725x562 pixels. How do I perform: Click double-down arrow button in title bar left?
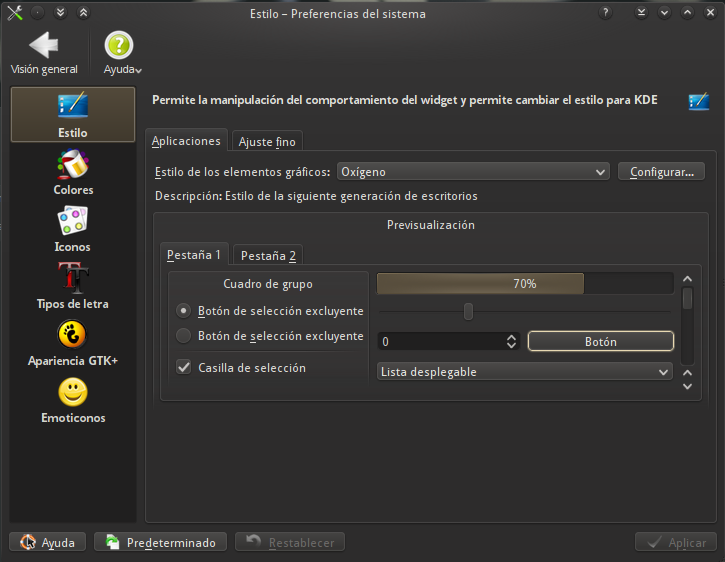[60, 13]
